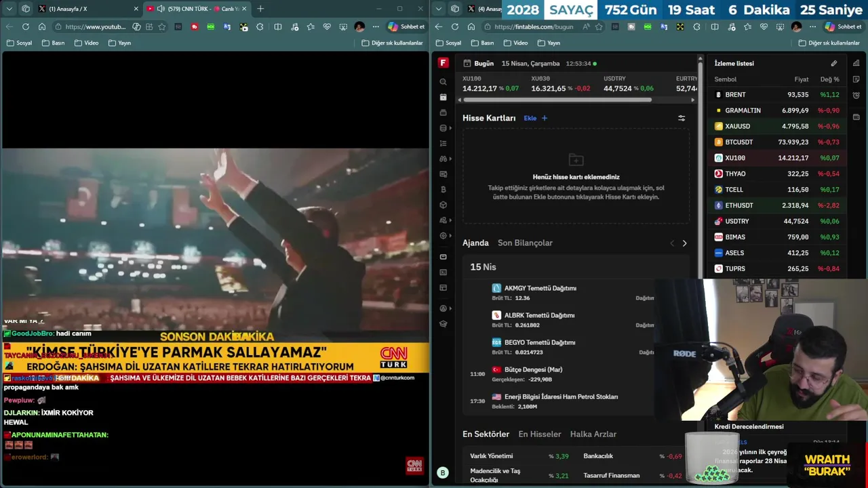The image size is (868, 488).
Task: Open Bütçe Dengesi (Mar) agenda entry
Action: 533,369
